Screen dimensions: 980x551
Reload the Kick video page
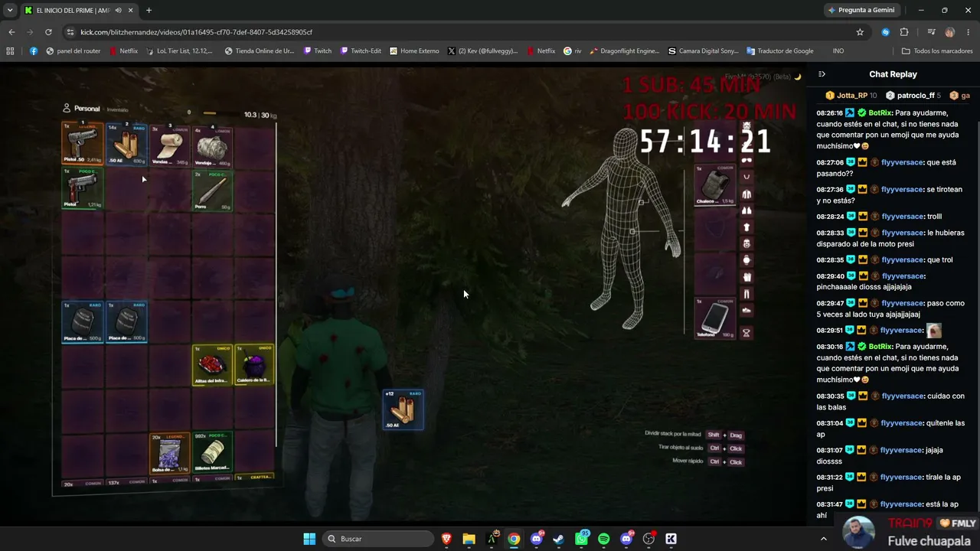[48, 32]
